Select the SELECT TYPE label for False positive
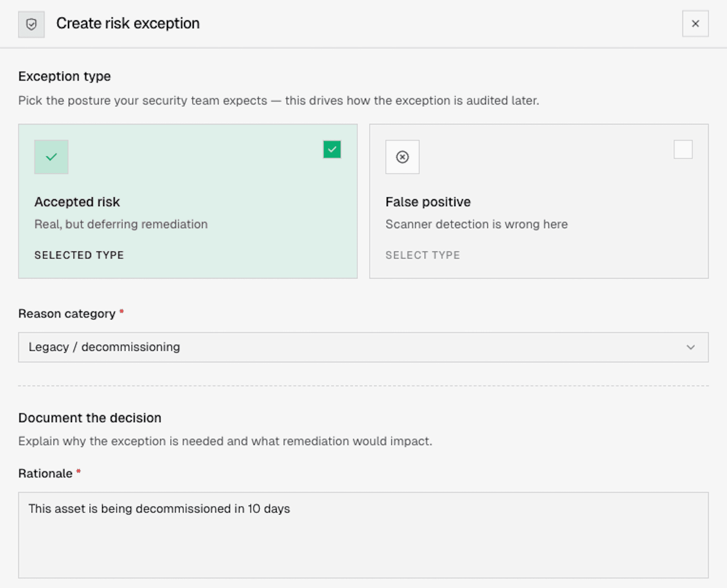This screenshot has height=588, width=727. coord(423,255)
